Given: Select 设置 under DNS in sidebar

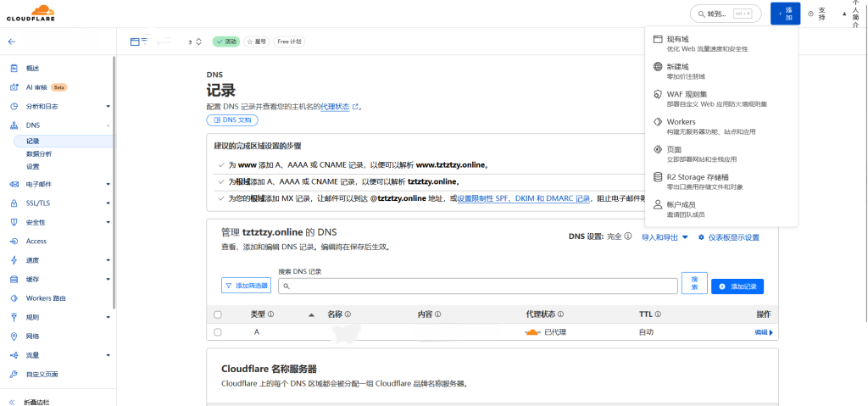Looking at the screenshot, I should pos(33,166).
